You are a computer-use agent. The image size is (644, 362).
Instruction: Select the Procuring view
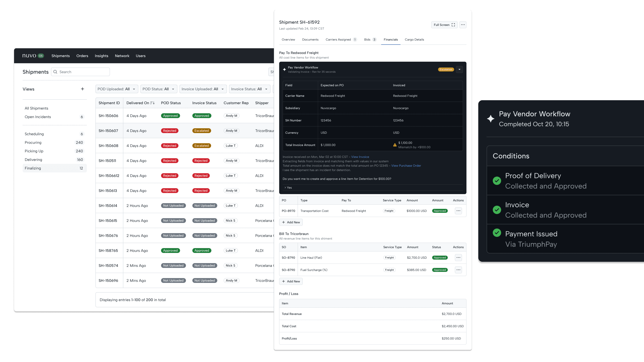point(55,142)
